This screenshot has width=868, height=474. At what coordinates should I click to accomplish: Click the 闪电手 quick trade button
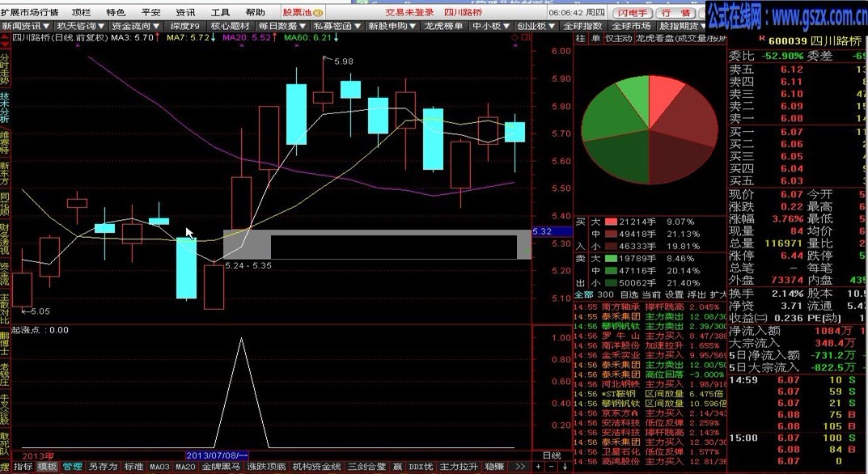tap(632, 13)
